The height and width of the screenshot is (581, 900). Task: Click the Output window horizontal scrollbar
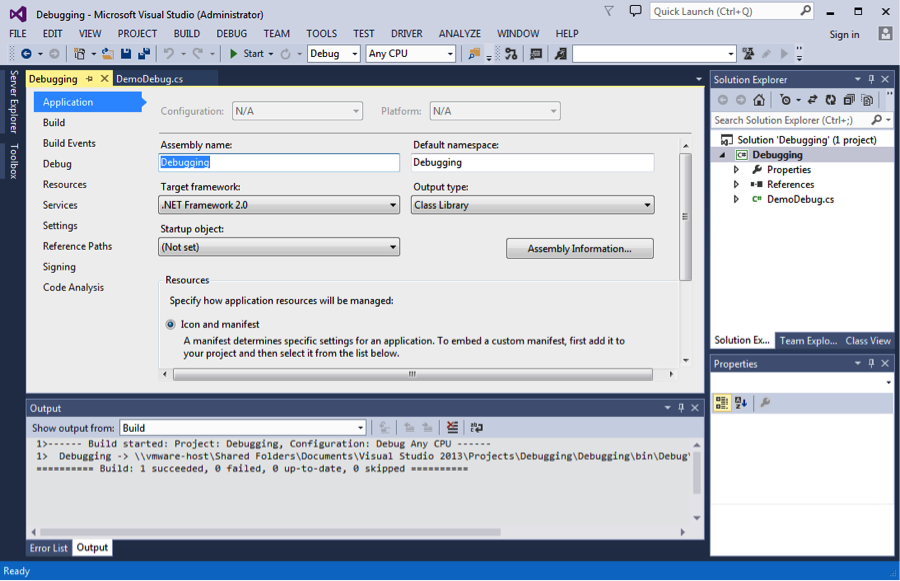point(270,532)
